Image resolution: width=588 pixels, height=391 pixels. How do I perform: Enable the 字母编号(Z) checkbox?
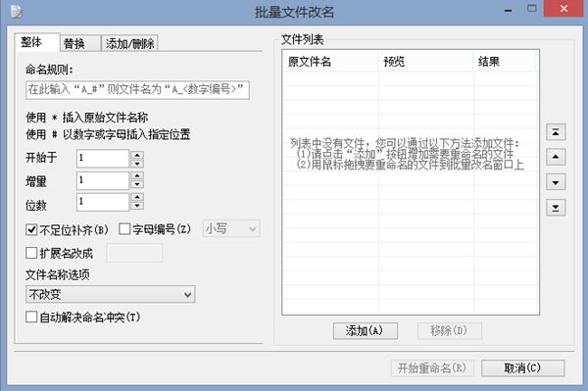coord(124,229)
